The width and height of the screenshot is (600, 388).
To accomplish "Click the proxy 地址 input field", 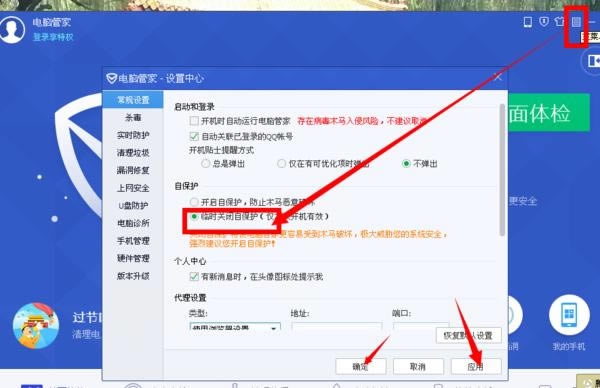I will [336, 326].
